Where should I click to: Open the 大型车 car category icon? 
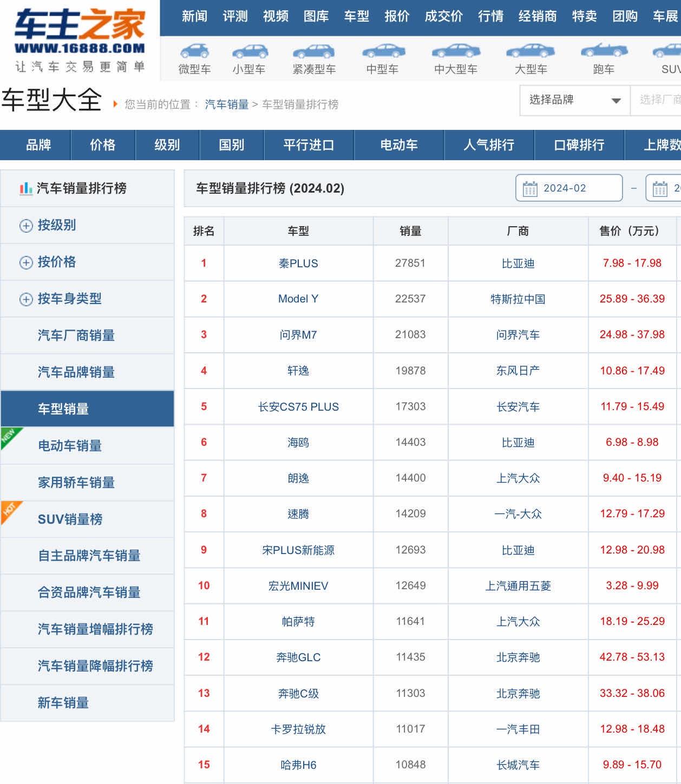pos(531,52)
